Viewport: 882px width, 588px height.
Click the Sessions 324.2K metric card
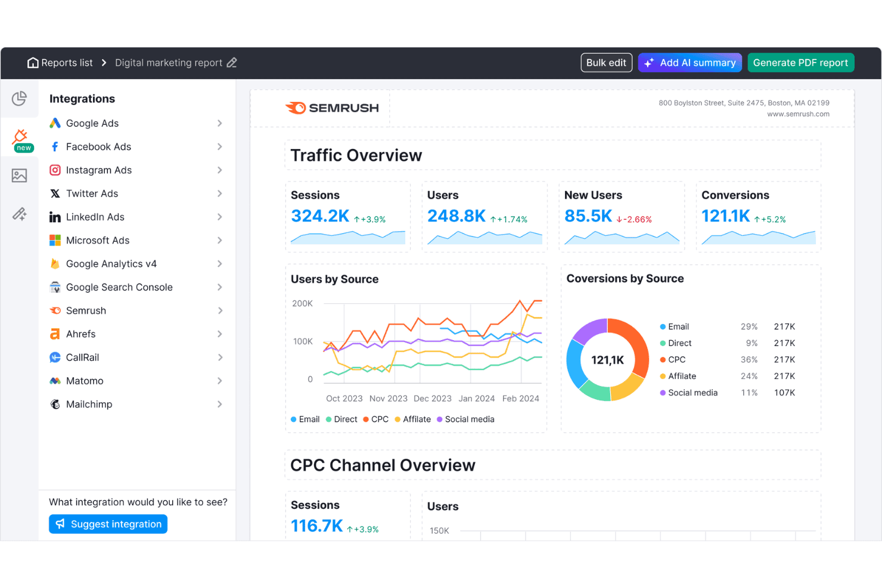click(x=348, y=217)
